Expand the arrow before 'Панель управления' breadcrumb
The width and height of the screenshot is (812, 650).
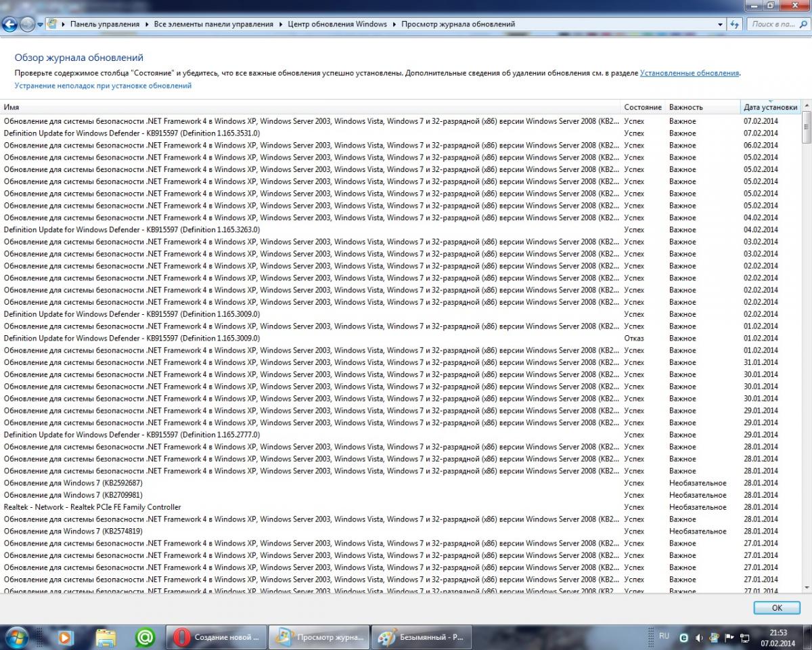click(64, 24)
